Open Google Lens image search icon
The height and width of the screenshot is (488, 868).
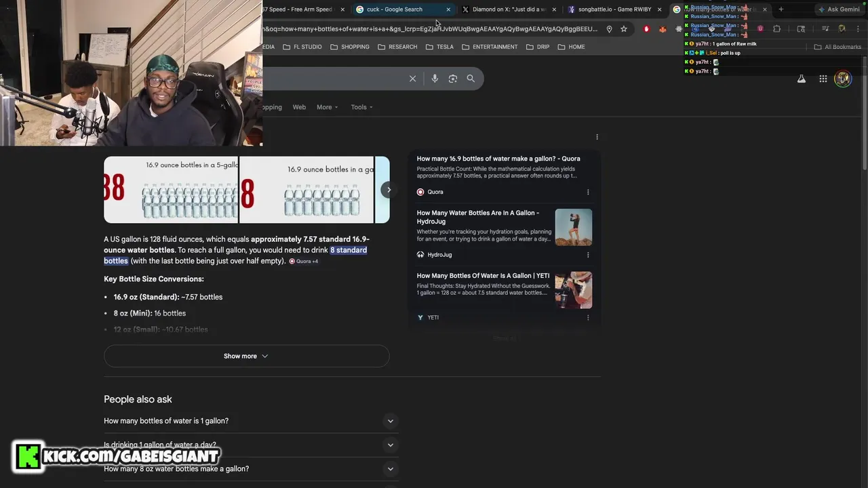[453, 79]
